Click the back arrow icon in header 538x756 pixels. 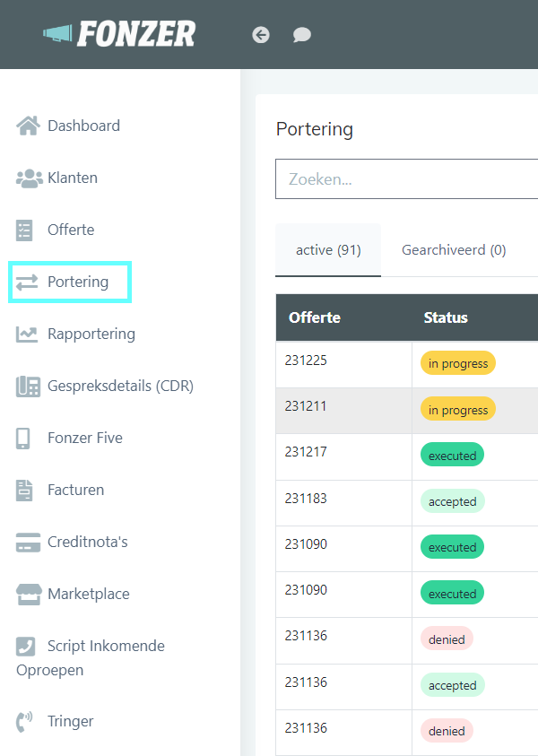[x=261, y=35]
